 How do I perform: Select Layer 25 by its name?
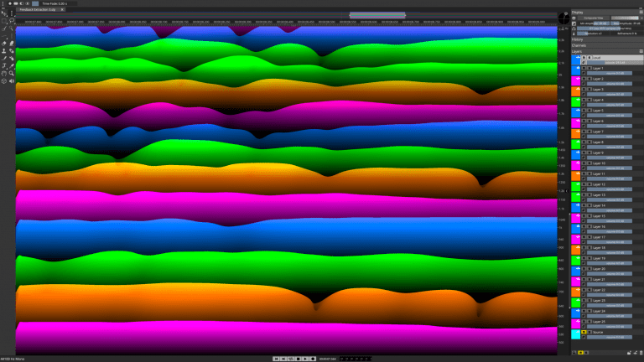[599, 322]
